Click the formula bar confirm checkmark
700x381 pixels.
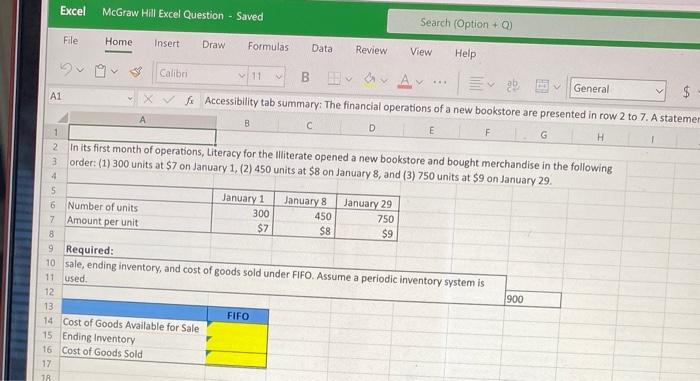coord(168,100)
